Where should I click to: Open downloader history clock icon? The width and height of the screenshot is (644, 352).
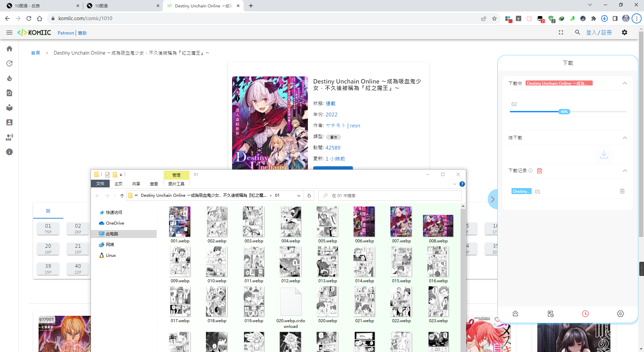[585, 313]
